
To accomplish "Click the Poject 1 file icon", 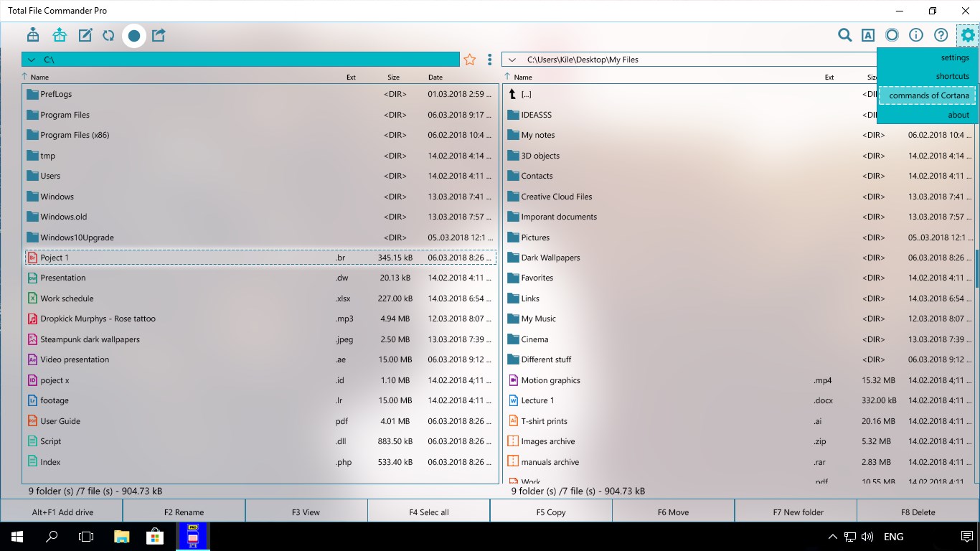I will coord(32,258).
